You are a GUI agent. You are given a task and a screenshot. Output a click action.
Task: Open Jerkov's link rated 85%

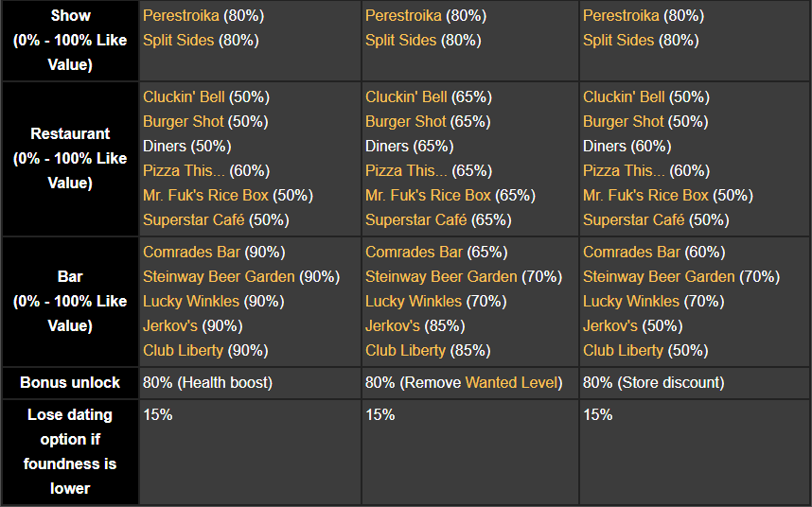[392, 326]
